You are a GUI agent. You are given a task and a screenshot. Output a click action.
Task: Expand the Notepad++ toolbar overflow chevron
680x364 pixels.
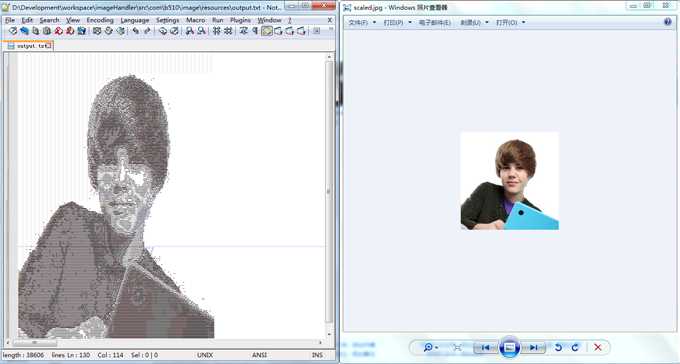click(x=331, y=29)
